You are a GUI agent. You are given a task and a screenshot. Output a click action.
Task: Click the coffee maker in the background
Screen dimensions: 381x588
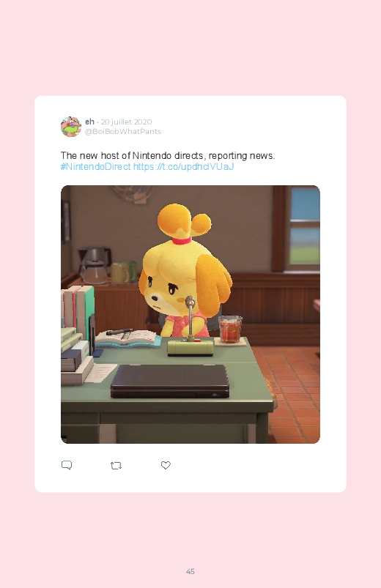94,265
